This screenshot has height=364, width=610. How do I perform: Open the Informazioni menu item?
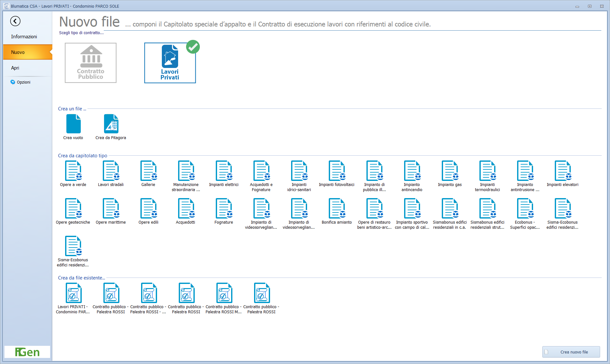click(24, 37)
